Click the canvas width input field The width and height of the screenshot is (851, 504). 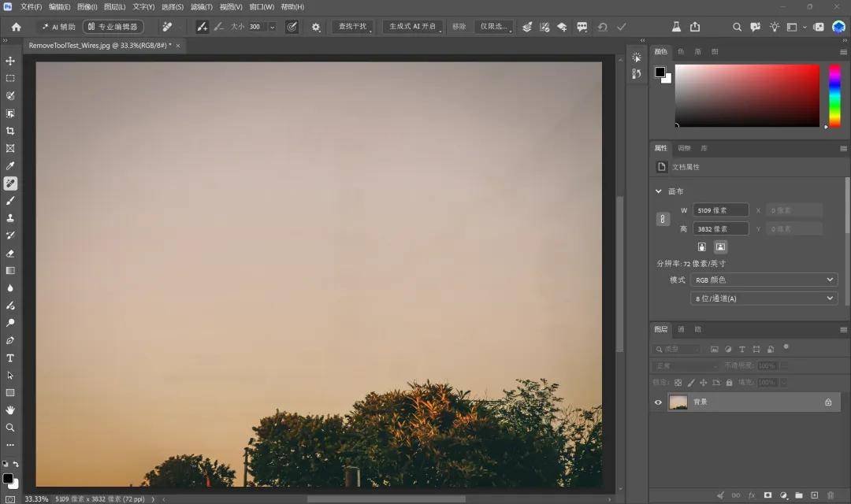[x=720, y=210]
